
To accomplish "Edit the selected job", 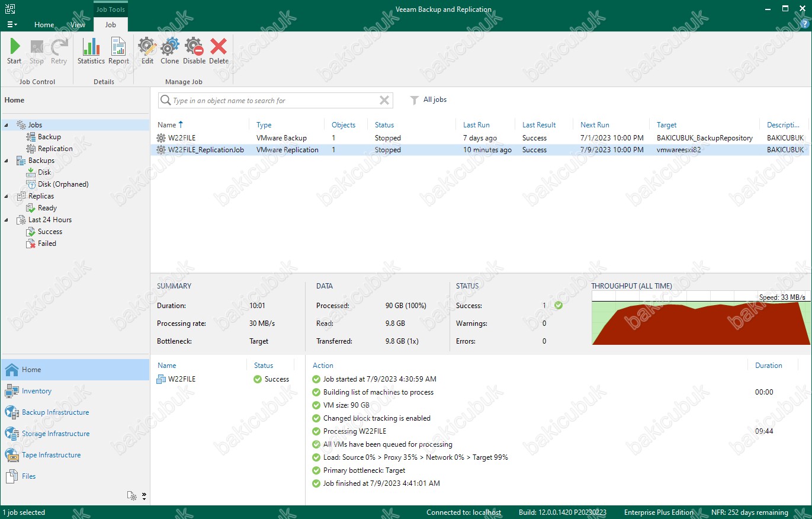I will [x=147, y=51].
